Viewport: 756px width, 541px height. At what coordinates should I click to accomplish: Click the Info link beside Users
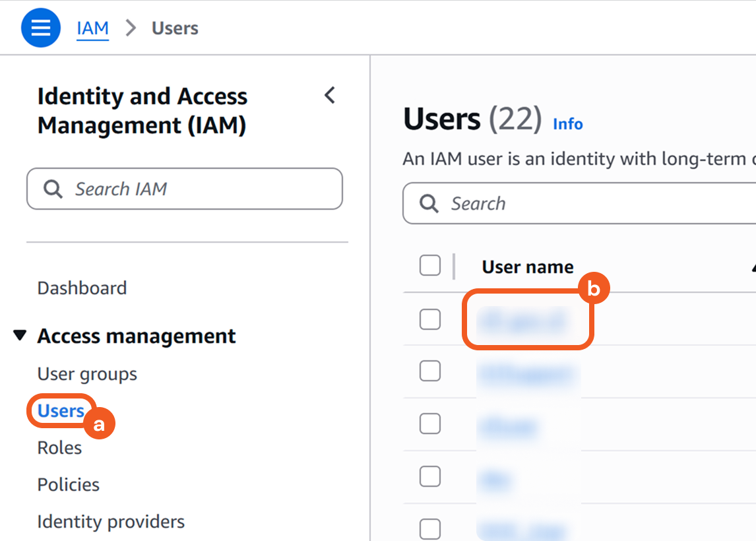[567, 124]
